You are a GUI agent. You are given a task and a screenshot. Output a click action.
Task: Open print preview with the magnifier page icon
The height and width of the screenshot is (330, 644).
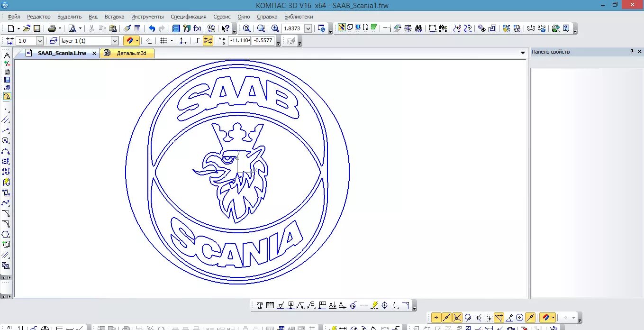pos(72,28)
